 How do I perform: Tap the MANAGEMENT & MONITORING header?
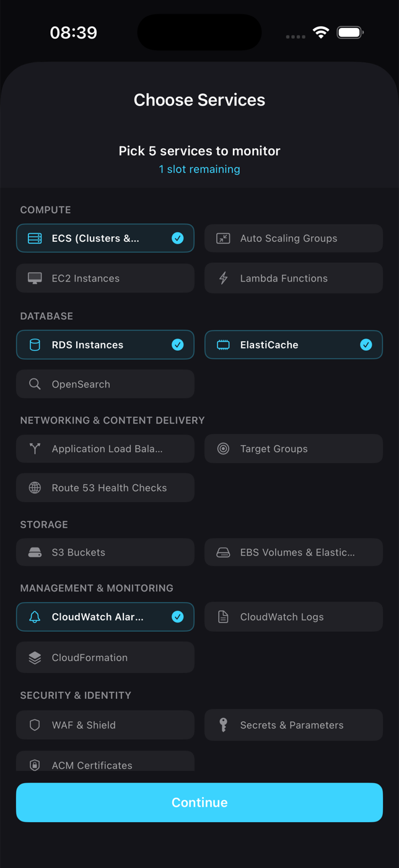(x=97, y=588)
